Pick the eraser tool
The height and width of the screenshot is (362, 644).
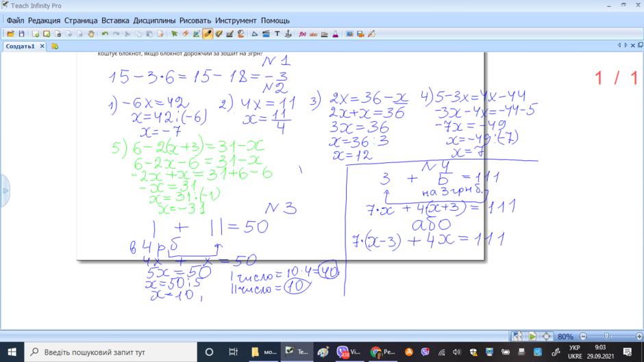click(x=185, y=34)
